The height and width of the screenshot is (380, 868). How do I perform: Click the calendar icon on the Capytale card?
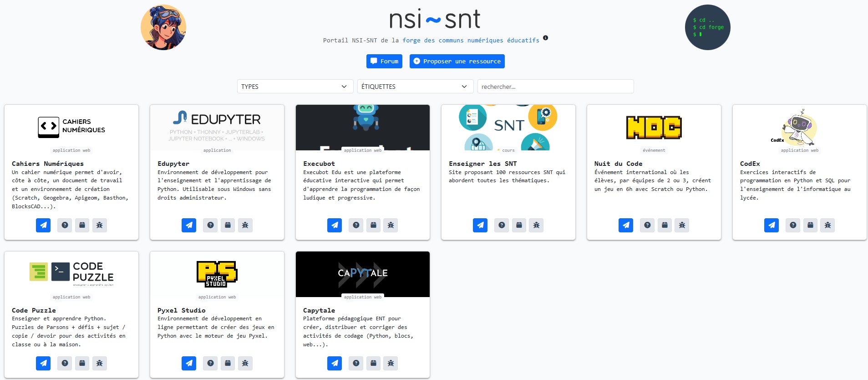click(x=373, y=363)
